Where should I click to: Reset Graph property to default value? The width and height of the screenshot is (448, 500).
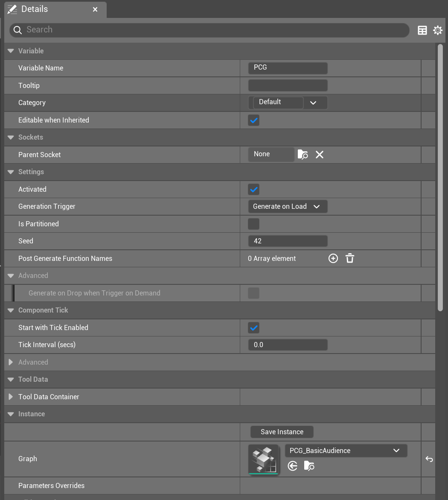point(429,459)
